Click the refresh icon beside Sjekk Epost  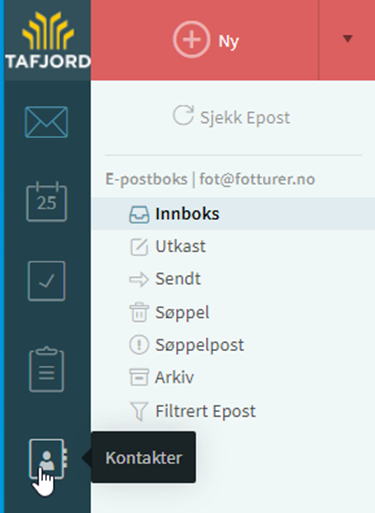[x=183, y=115]
